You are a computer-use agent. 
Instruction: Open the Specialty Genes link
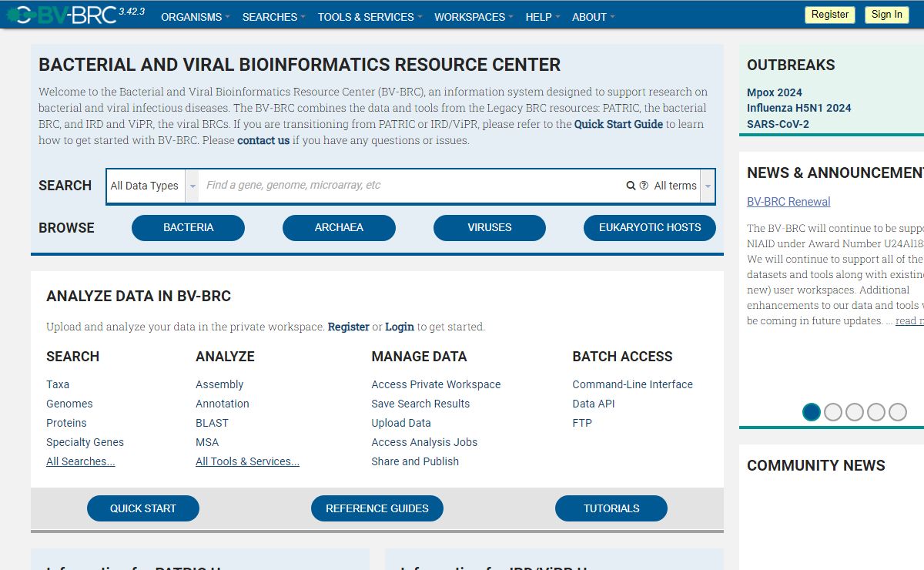(x=85, y=442)
